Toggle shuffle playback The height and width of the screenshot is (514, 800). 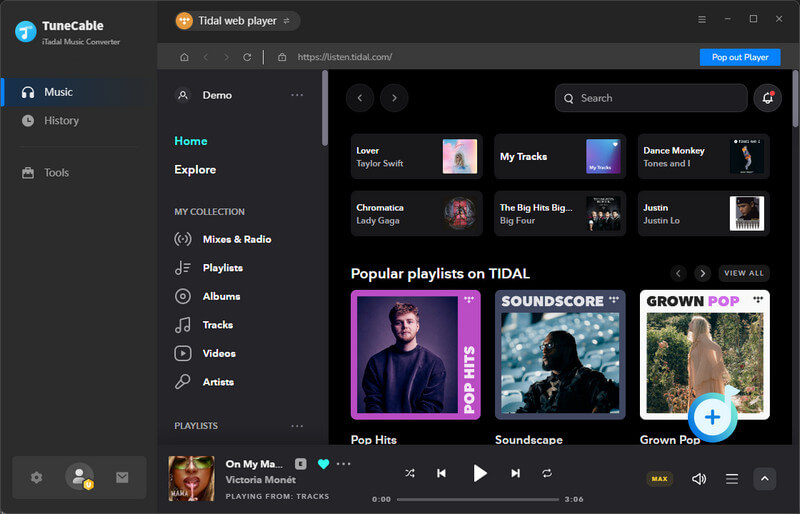pos(410,474)
